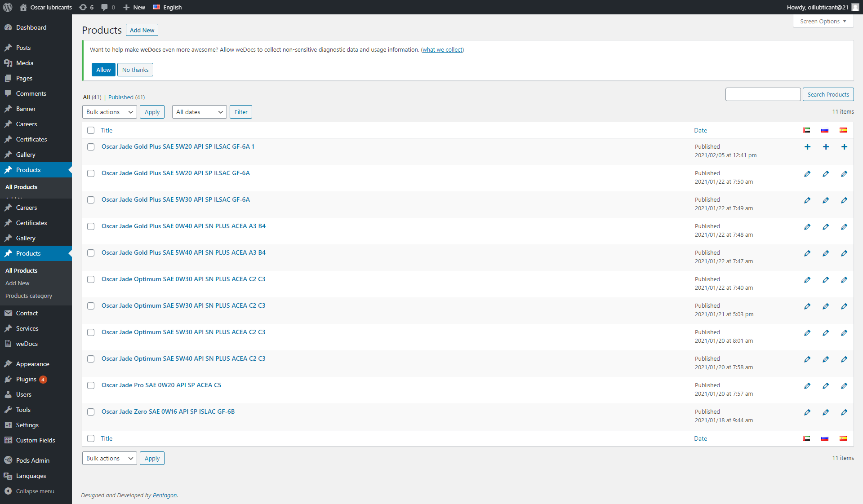Click in the product search field
Image resolution: width=863 pixels, height=504 pixels.
click(763, 94)
